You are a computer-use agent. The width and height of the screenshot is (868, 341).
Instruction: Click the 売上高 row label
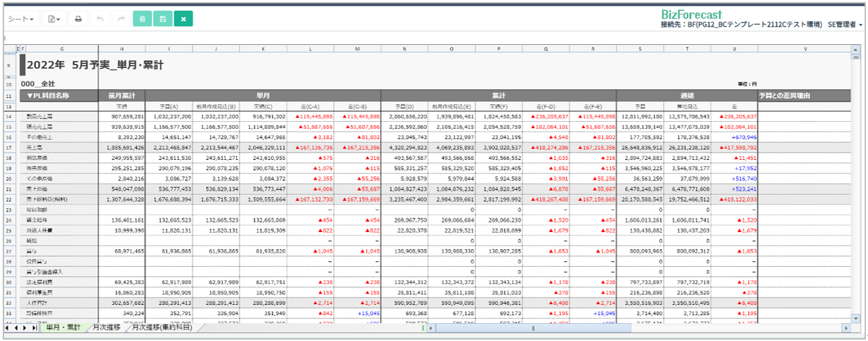35,147
